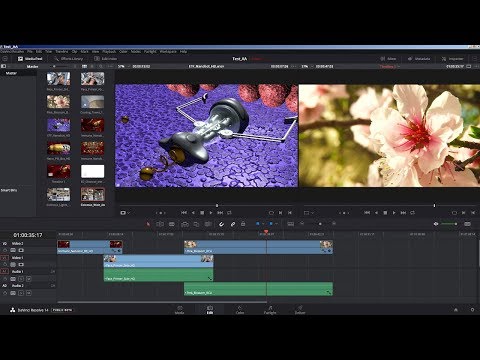Click the blue Flag clip icon
The height and width of the screenshot is (360, 480).
(x=257, y=224)
